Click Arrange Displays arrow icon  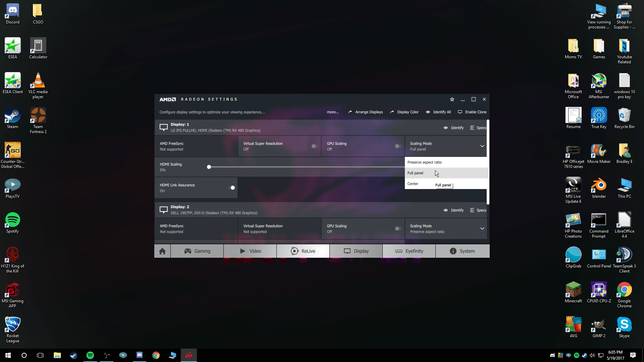click(350, 112)
